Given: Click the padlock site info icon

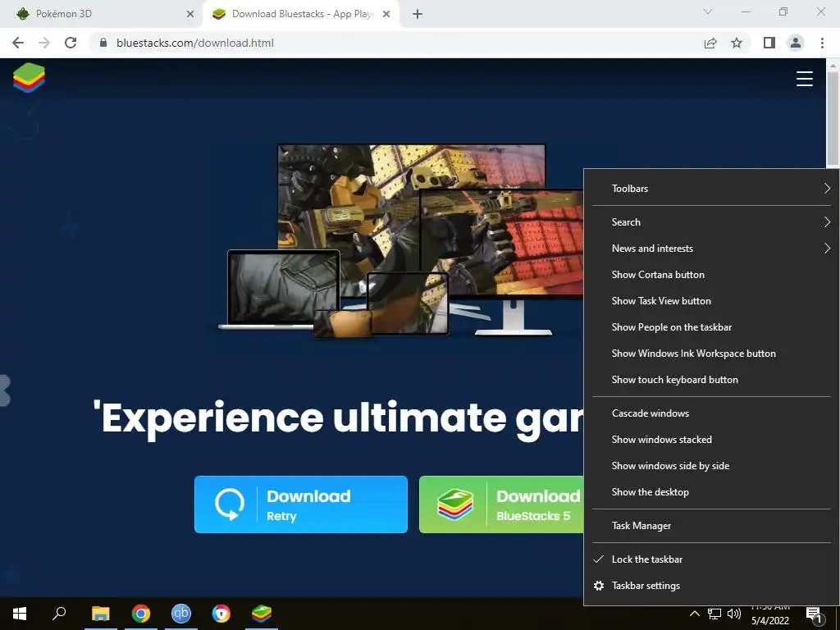Looking at the screenshot, I should 103,43.
